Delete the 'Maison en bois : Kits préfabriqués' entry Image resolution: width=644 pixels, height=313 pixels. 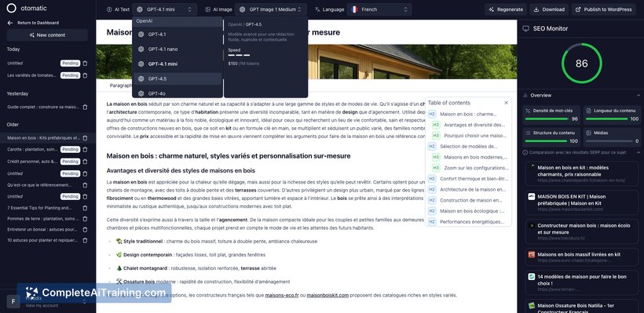(x=85, y=138)
